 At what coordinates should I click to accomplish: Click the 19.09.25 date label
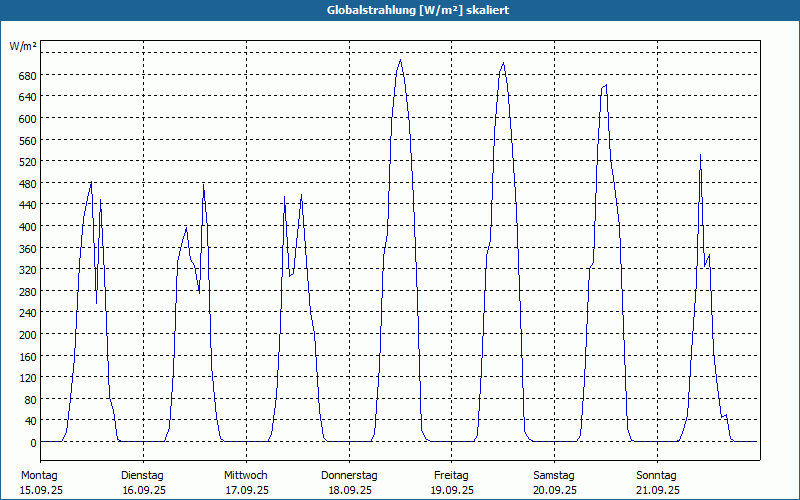pyautogui.click(x=452, y=490)
